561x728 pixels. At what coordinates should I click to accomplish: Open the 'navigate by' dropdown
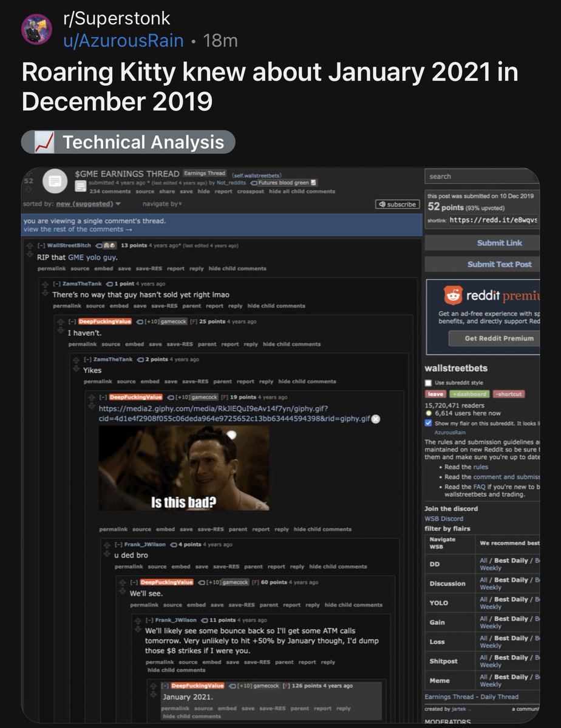click(160, 204)
